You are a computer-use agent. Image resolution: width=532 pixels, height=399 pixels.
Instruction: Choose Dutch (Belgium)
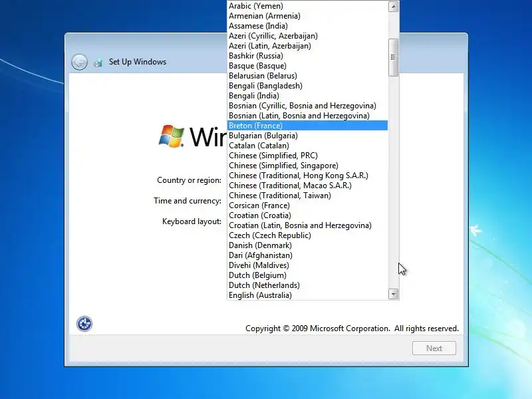(x=307, y=275)
